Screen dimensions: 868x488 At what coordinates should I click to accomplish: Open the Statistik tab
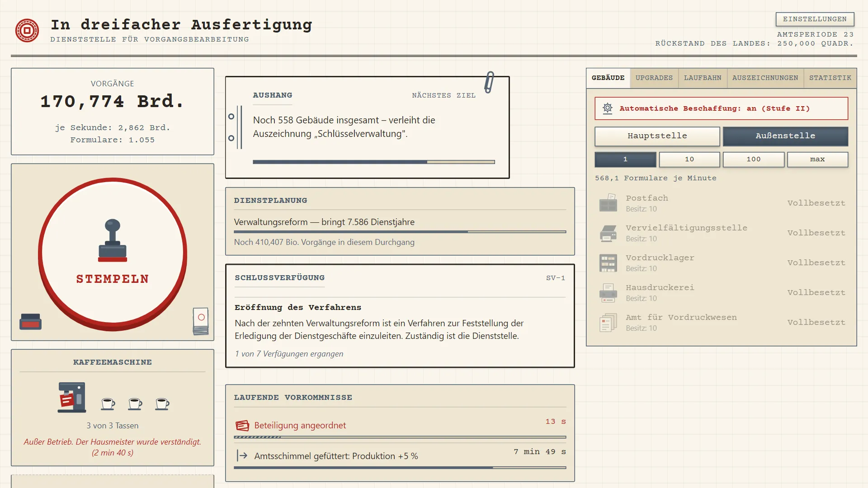coord(830,78)
